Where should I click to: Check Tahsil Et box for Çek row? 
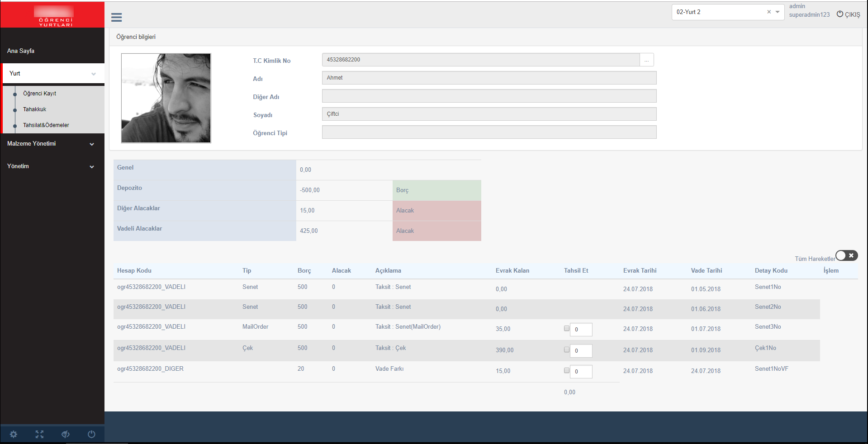tap(566, 350)
